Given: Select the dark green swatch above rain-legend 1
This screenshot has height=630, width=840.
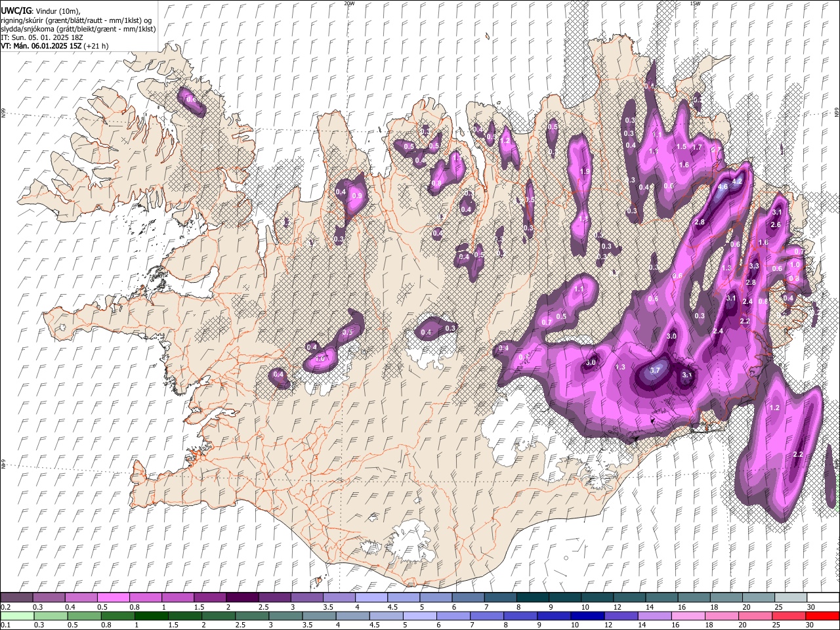Looking at the screenshot, I should click(x=152, y=616).
